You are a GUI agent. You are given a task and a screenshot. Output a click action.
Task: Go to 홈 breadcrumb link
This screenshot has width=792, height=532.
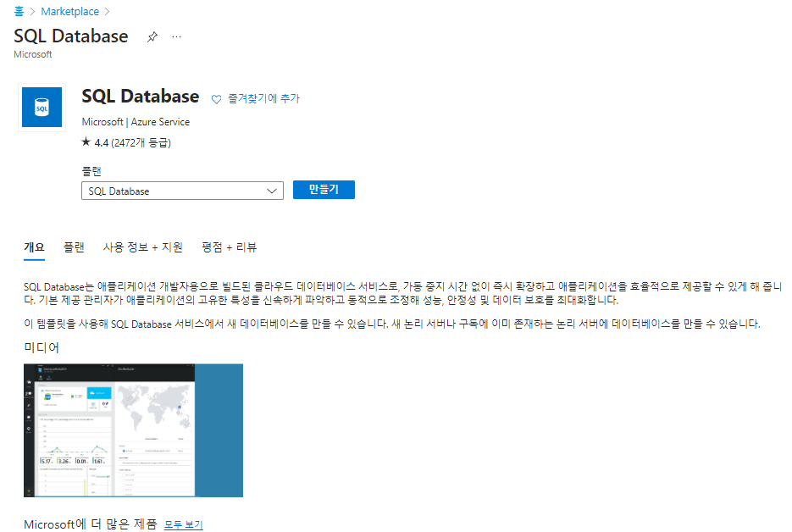click(19, 11)
